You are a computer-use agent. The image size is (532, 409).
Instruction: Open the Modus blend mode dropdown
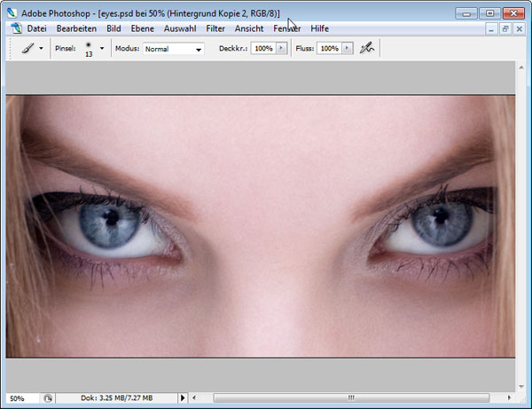tap(173, 49)
